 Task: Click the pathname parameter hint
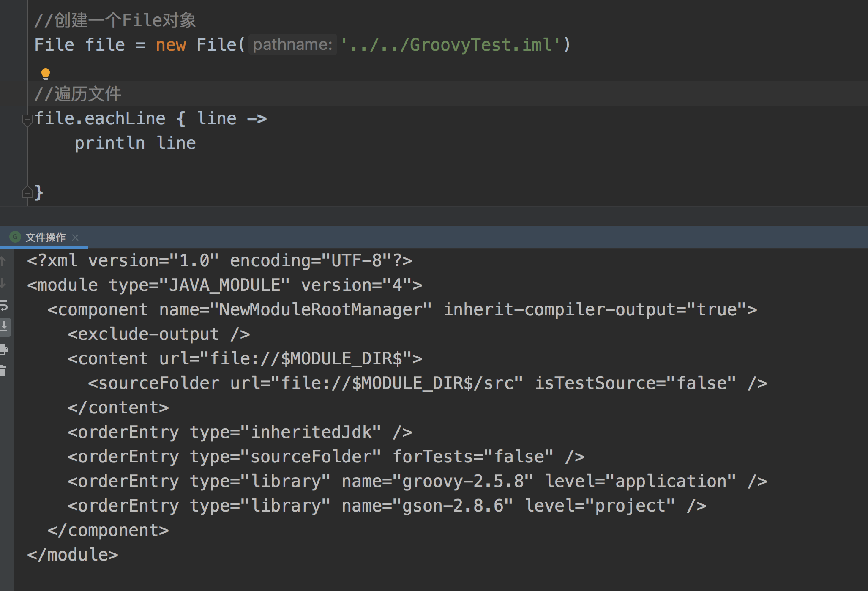click(x=292, y=44)
